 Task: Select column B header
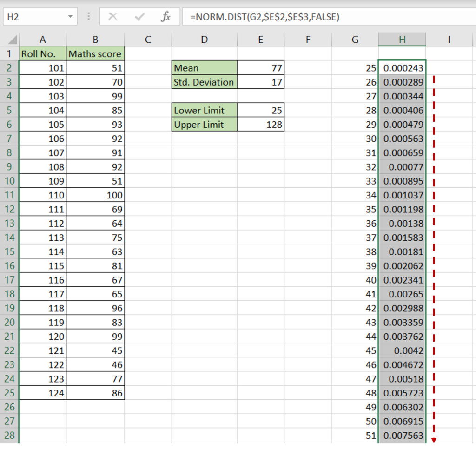(x=95, y=40)
